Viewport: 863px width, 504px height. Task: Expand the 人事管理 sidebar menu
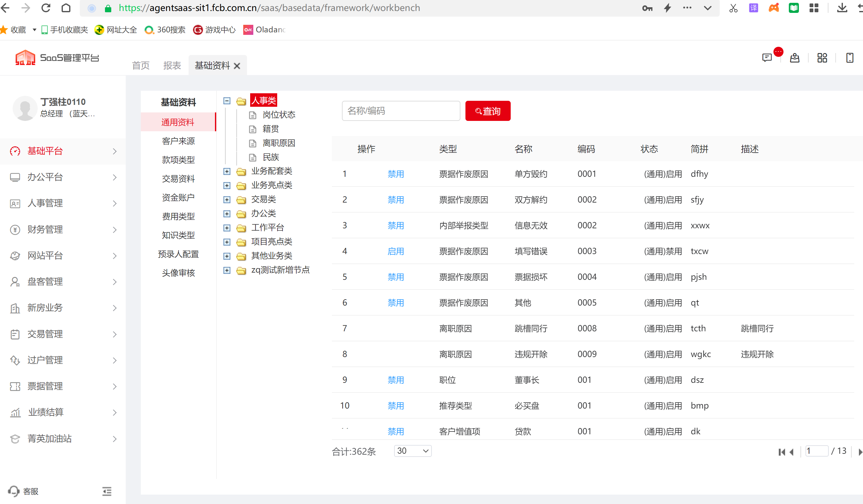point(63,203)
